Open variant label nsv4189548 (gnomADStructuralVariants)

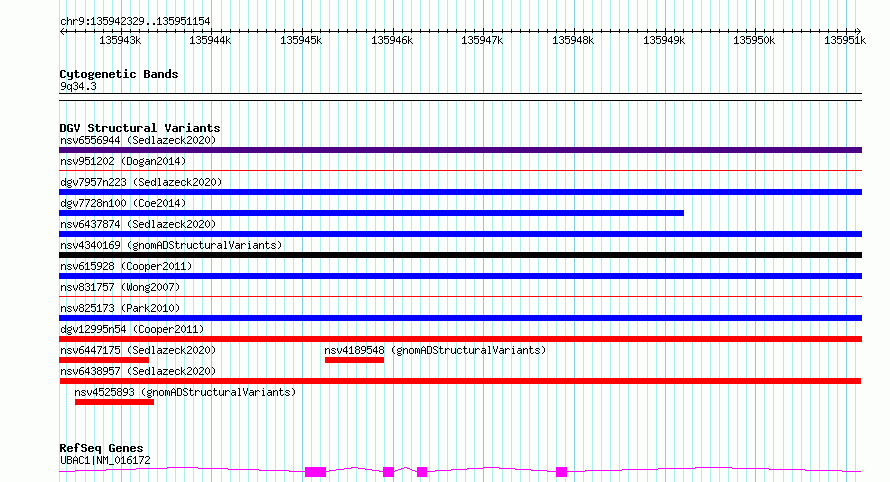[435, 350]
